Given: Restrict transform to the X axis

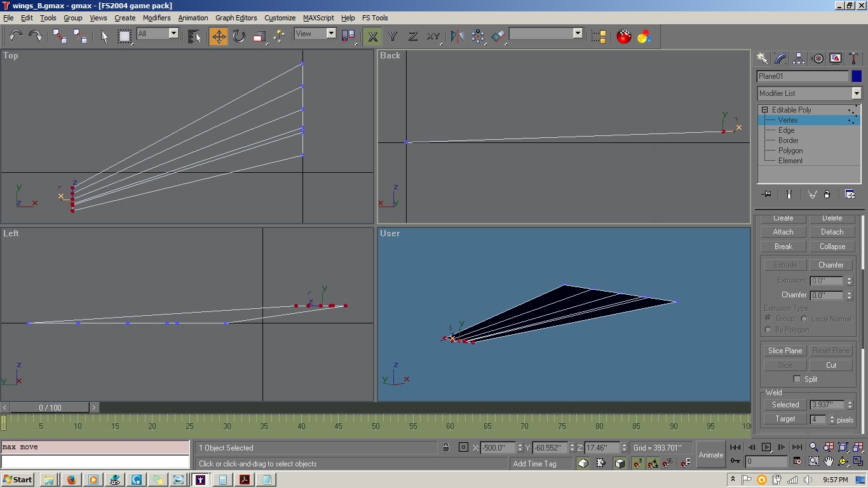Looking at the screenshot, I should tap(372, 36).
